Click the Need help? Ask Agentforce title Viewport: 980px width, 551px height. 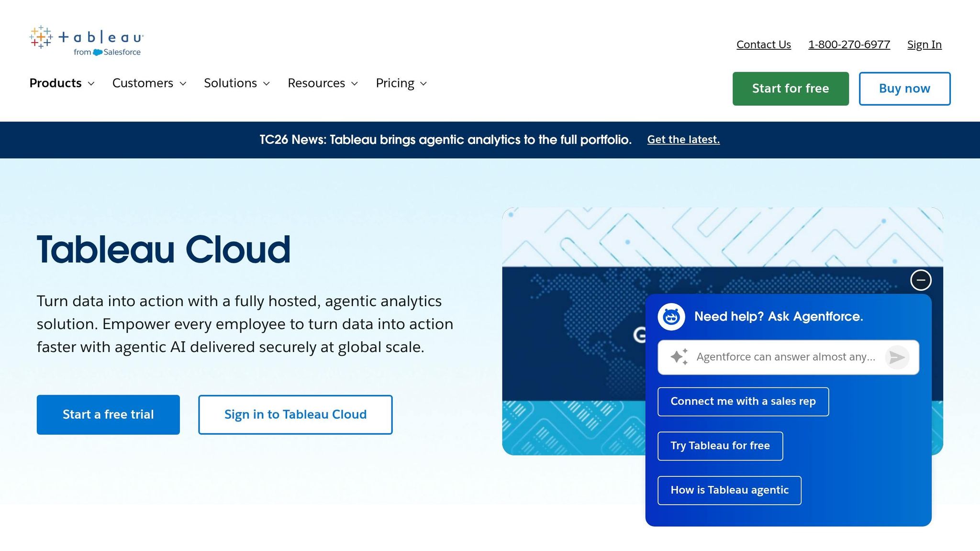[779, 317]
